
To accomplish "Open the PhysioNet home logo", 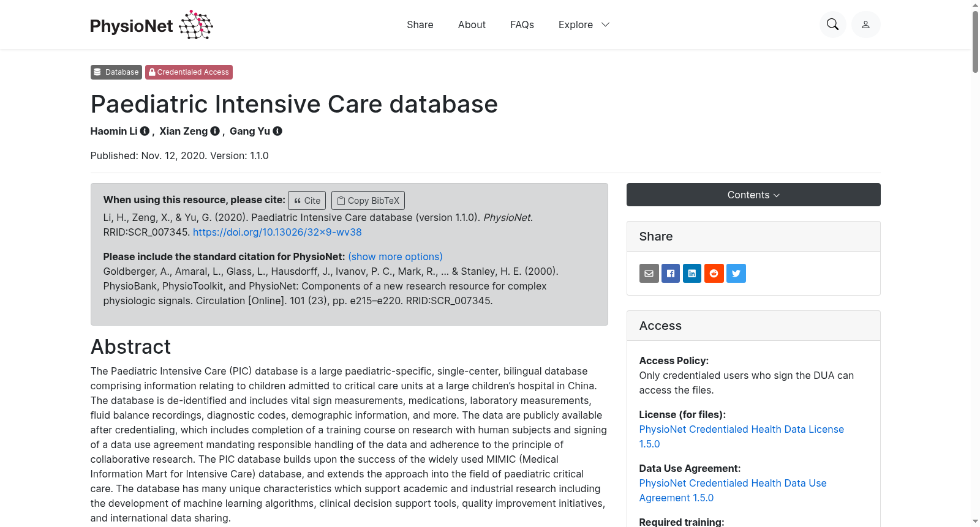I will tap(151, 24).
